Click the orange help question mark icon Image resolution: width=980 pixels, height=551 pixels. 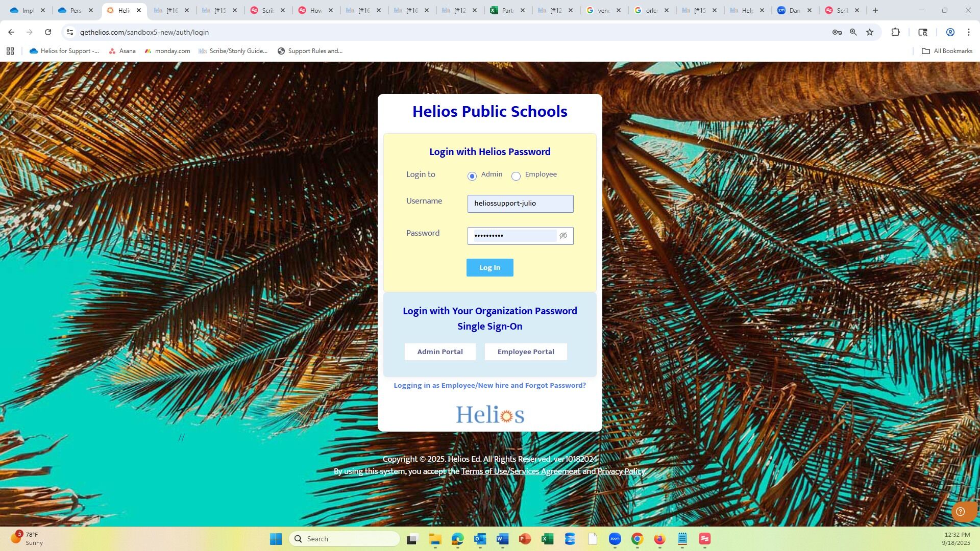pyautogui.click(x=960, y=512)
